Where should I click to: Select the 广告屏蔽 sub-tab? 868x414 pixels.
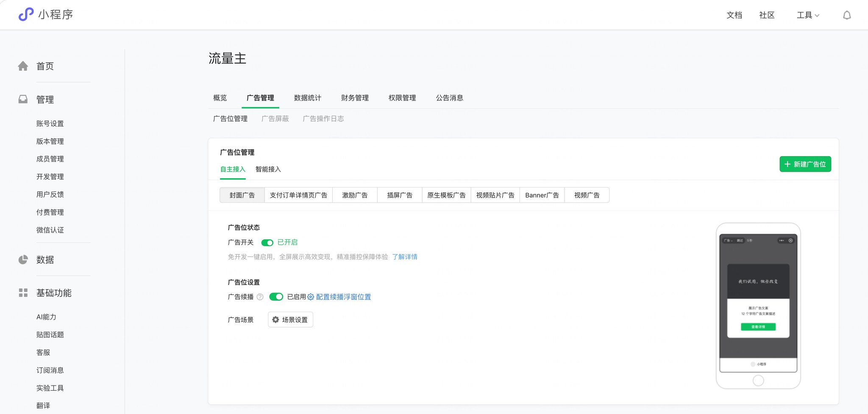(x=275, y=119)
